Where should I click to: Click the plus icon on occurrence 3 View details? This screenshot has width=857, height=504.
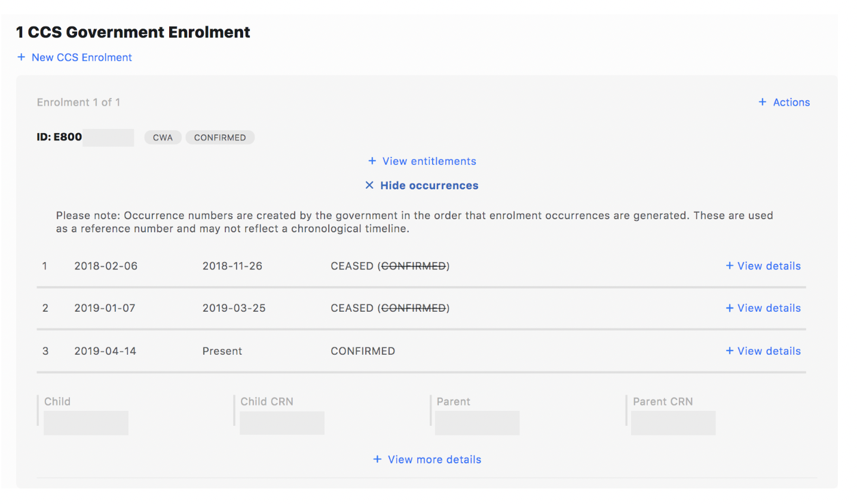pos(729,351)
